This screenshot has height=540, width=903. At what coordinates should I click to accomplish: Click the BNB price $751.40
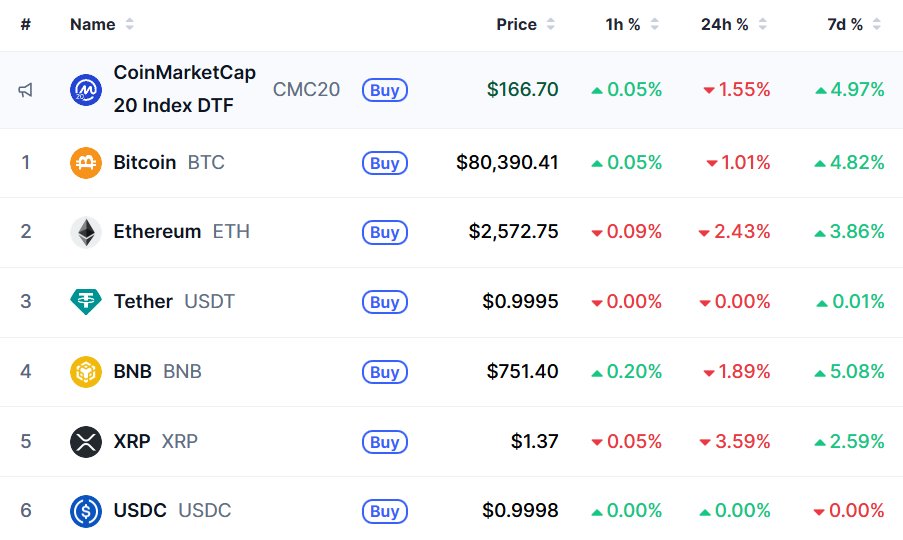pyautogui.click(x=522, y=371)
